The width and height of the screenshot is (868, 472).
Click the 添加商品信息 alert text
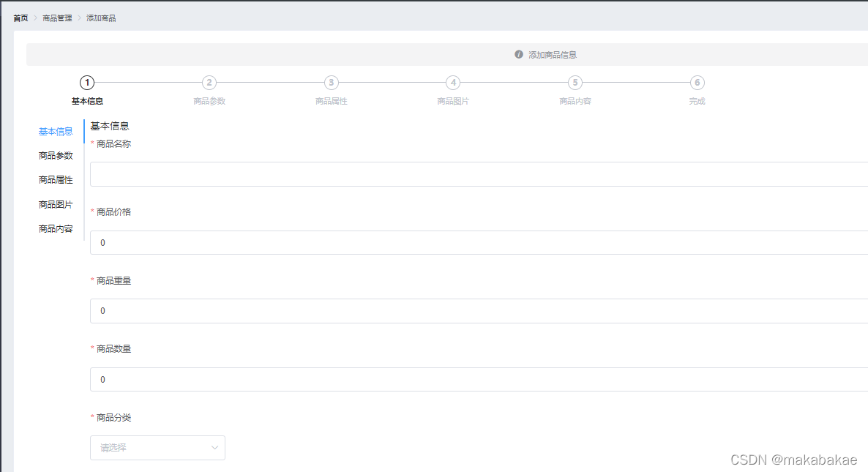pos(553,55)
